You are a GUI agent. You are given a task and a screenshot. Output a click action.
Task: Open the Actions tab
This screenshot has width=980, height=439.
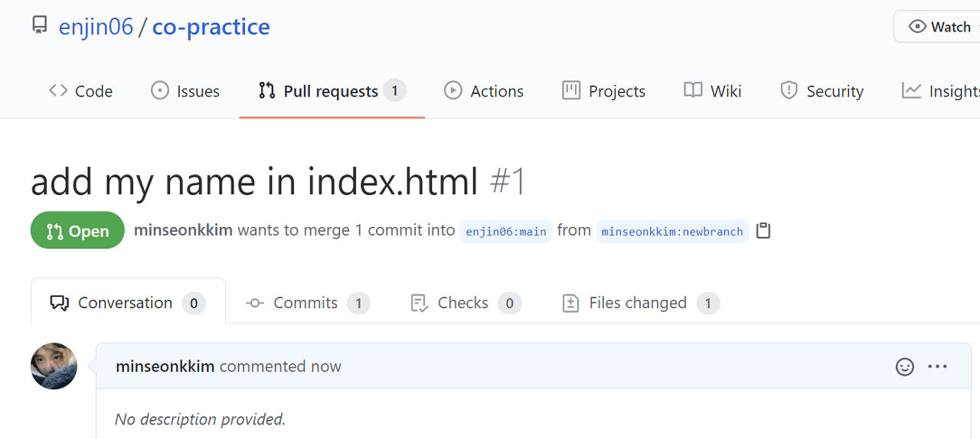[x=484, y=91]
